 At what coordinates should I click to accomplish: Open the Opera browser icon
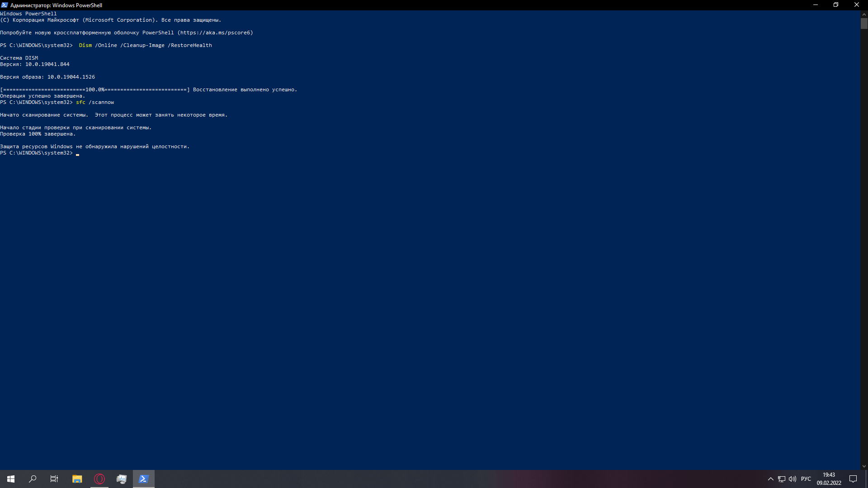point(99,479)
